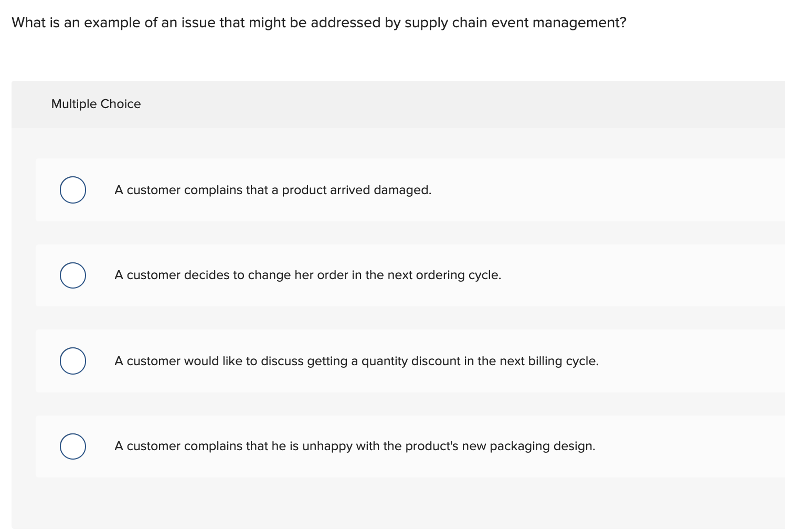Select the radio button for damaged product answer
This screenshot has width=785, height=532.
point(73,190)
